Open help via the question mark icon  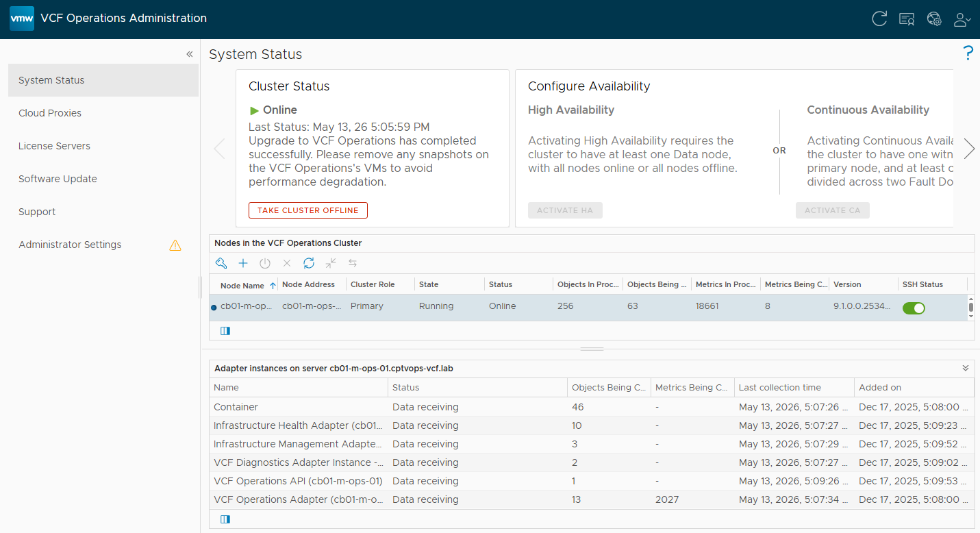(968, 53)
